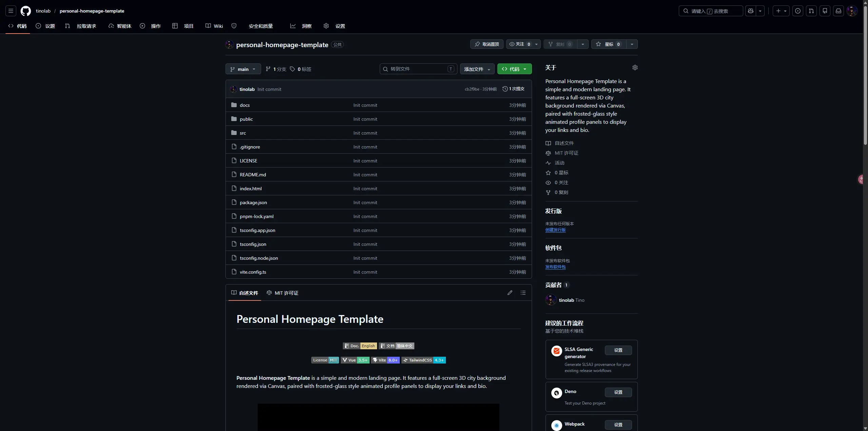Viewport: 868px width, 431px height.
Task: Open the 活动 activity link in About
Action: tap(559, 163)
